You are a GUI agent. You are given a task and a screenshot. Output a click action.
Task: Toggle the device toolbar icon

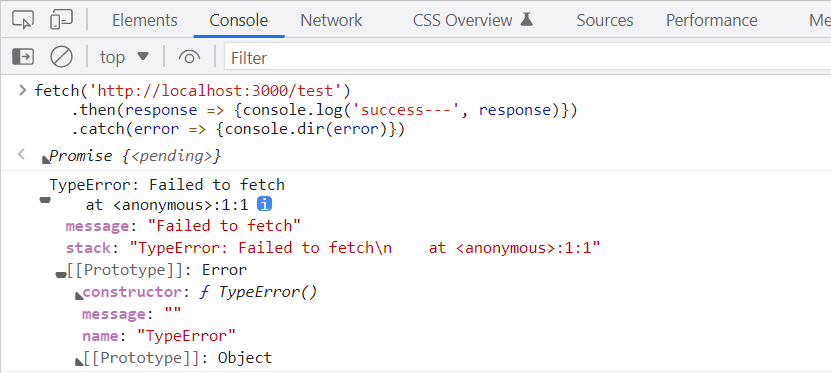coord(61,20)
